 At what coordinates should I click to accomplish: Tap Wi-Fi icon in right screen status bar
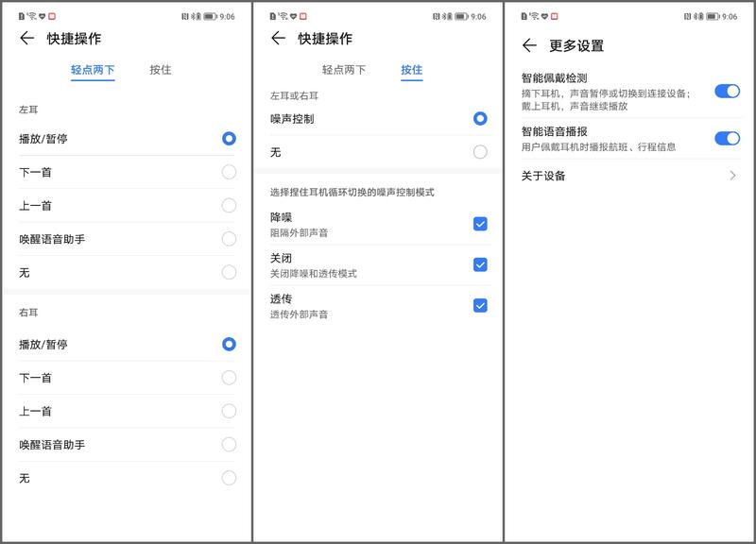coord(534,16)
